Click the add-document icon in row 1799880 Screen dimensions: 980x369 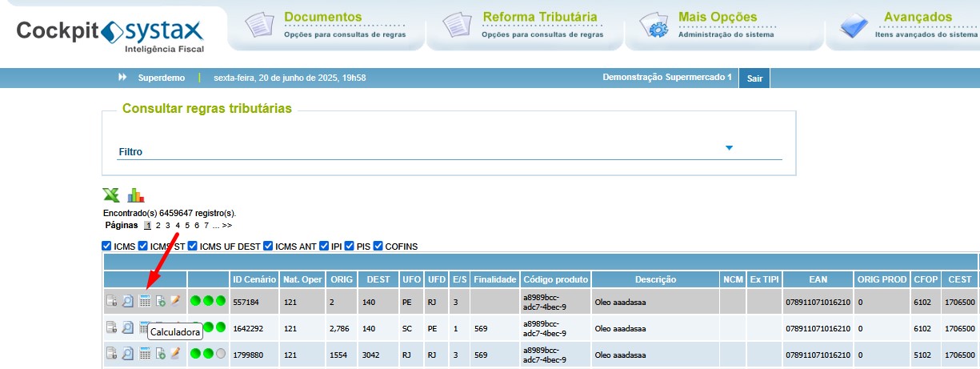click(161, 353)
